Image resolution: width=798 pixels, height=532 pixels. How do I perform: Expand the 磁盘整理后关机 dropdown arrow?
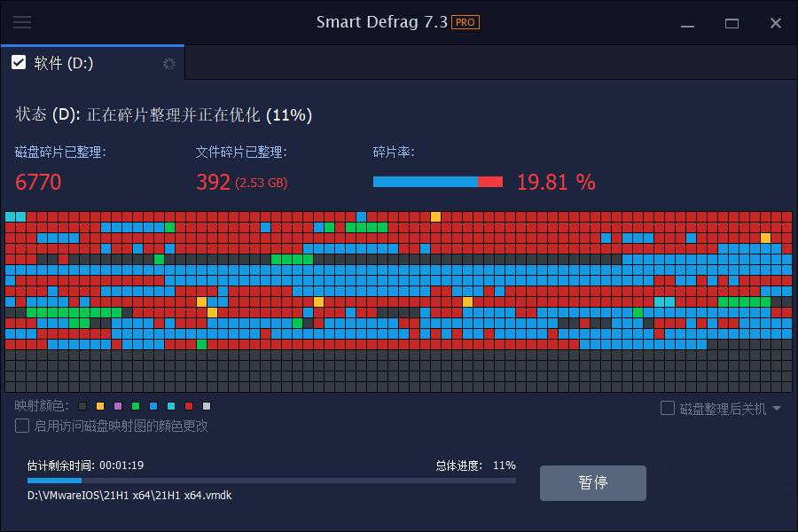[x=777, y=408]
